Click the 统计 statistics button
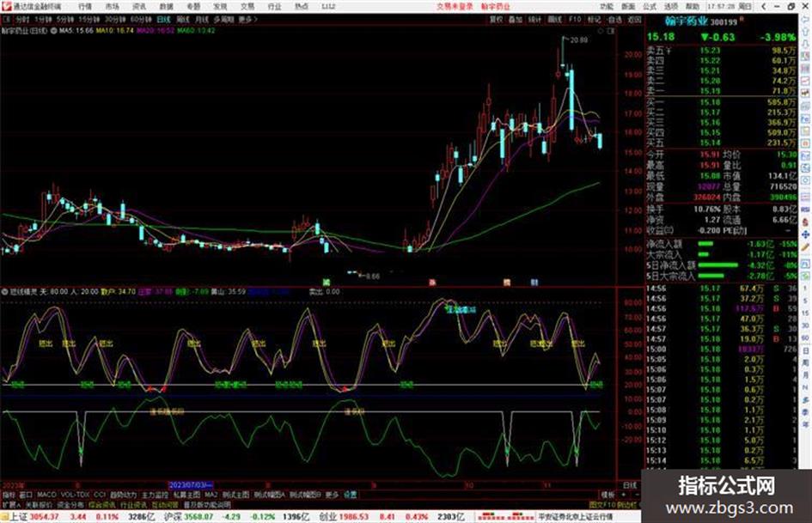 [535, 19]
